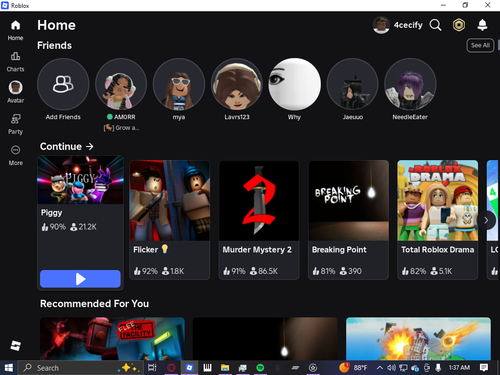Viewport: 500px width, 375px height.
Task: Open the Robux icon in header
Action: pyautogui.click(x=459, y=25)
